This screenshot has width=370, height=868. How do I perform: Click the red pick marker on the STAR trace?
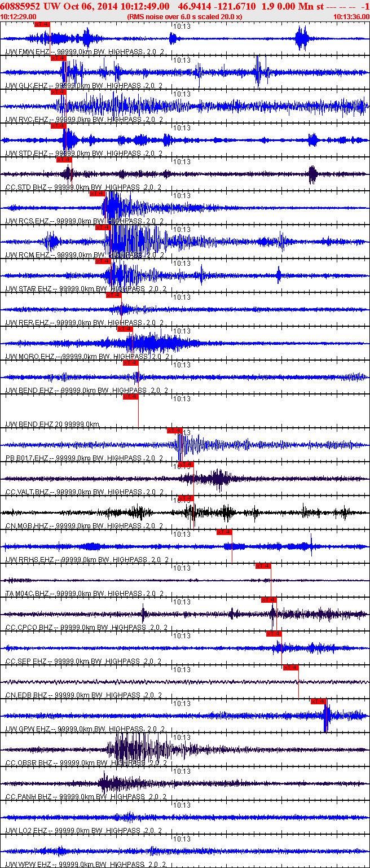[x=103, y=261]
